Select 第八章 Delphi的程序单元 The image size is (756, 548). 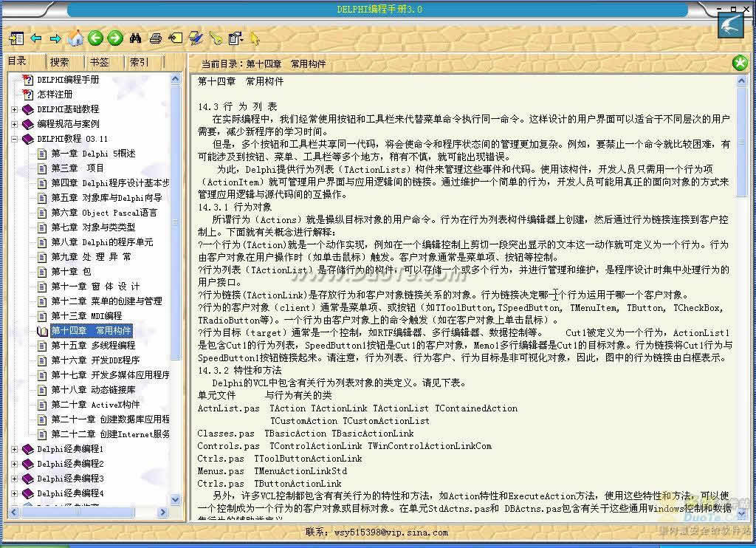(102, 242)
